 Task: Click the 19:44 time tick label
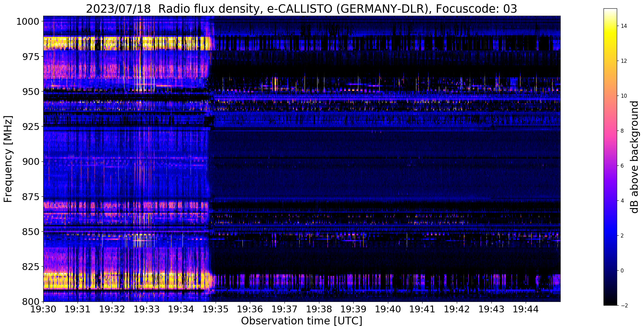(526, 309)
